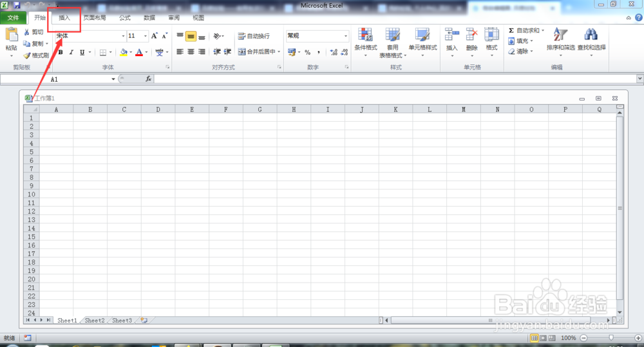Toggle top vertical alignment
Screen dimensions: 644x347
[180, 36]
